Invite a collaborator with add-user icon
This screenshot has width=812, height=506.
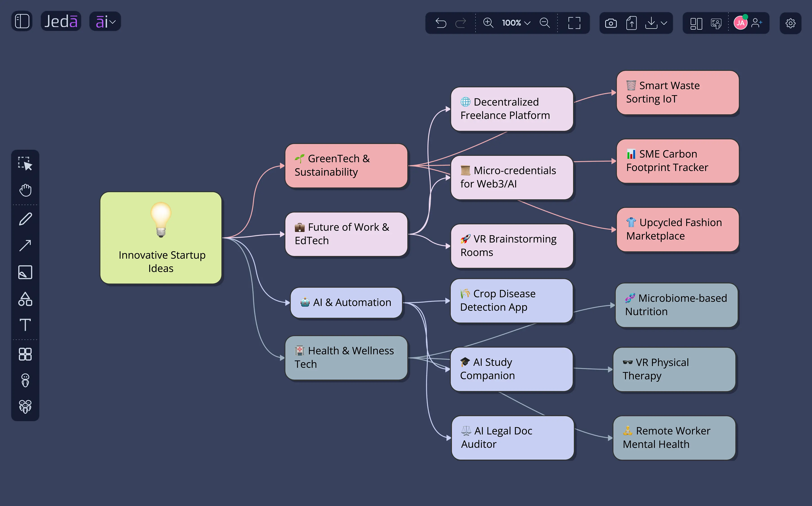(x=756, y=23)
